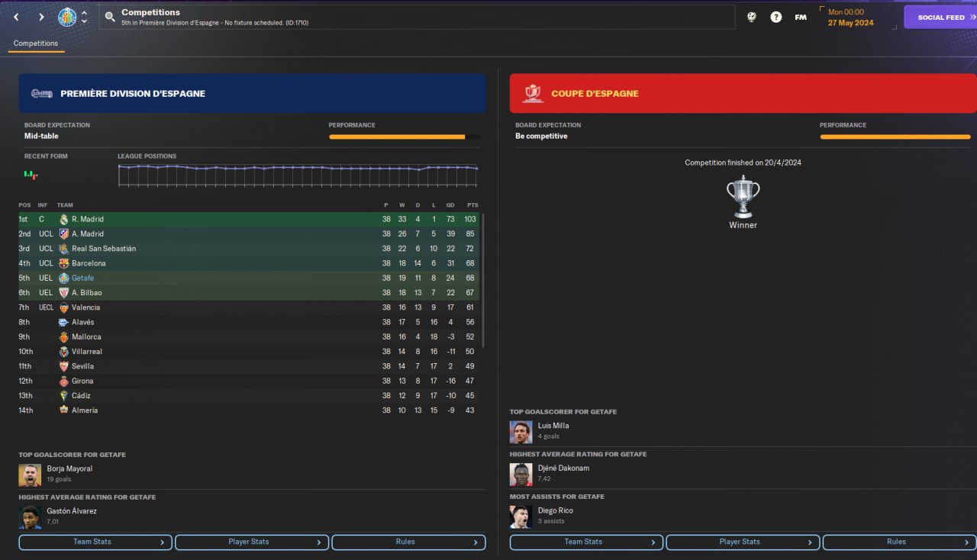Image resolution: width=977 pixels, height=560 pixels.
Task: Click the Cádiz club badge
Action: click(64, 396)
